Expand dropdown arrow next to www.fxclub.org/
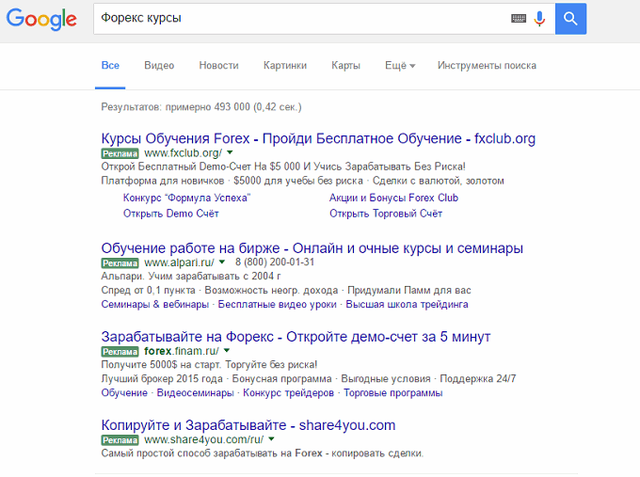 point(230,153)
